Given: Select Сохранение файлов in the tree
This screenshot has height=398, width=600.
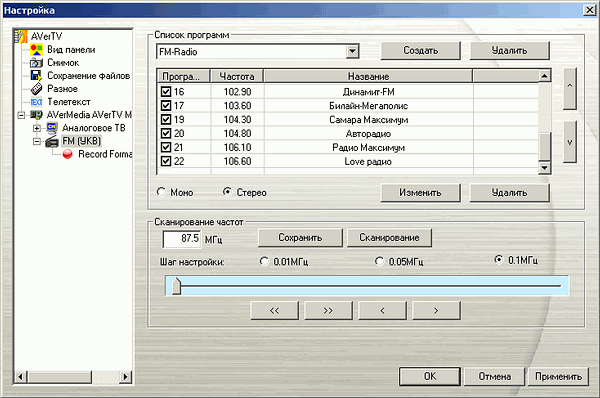Looking at the screenshot, I should (88, 76).
